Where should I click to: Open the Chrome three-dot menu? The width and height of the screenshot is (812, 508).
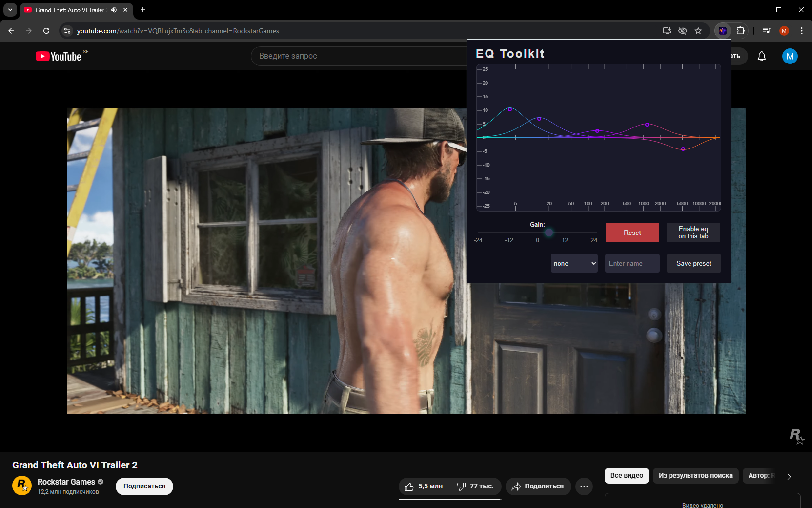coord(802,31)
